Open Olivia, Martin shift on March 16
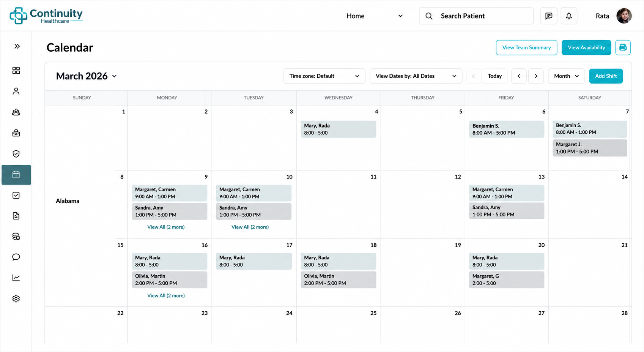 (x=169, y=279)
